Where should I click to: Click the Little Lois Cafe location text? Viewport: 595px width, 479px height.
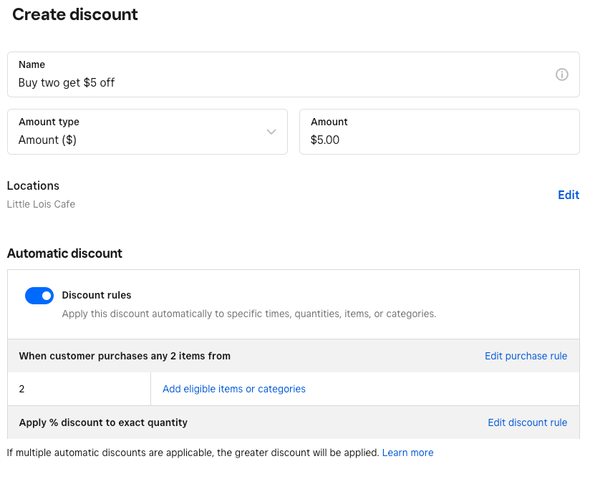[x=41, y=204]
